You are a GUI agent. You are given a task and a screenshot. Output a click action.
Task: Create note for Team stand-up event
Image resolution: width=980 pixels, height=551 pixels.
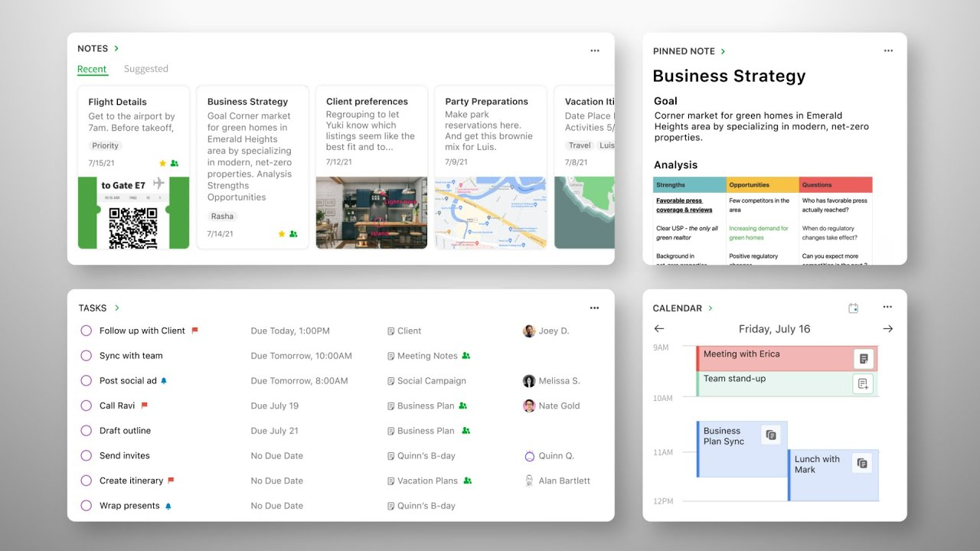tap(863, 383)
